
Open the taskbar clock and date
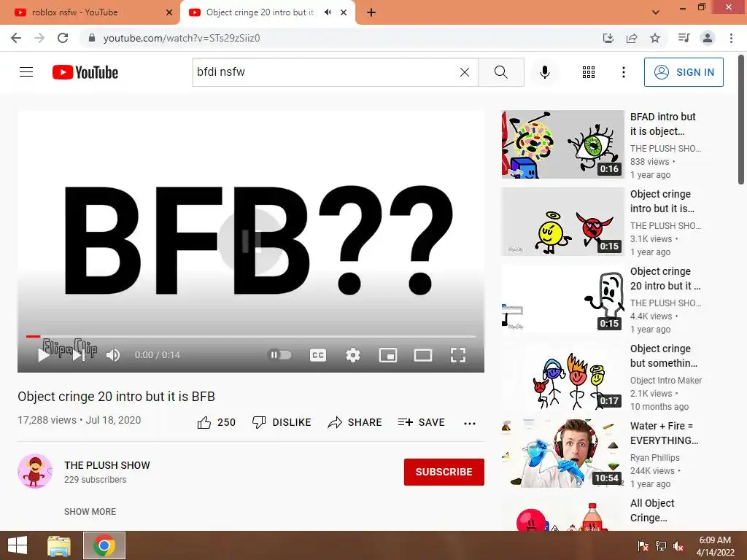(x=715, y=546)
